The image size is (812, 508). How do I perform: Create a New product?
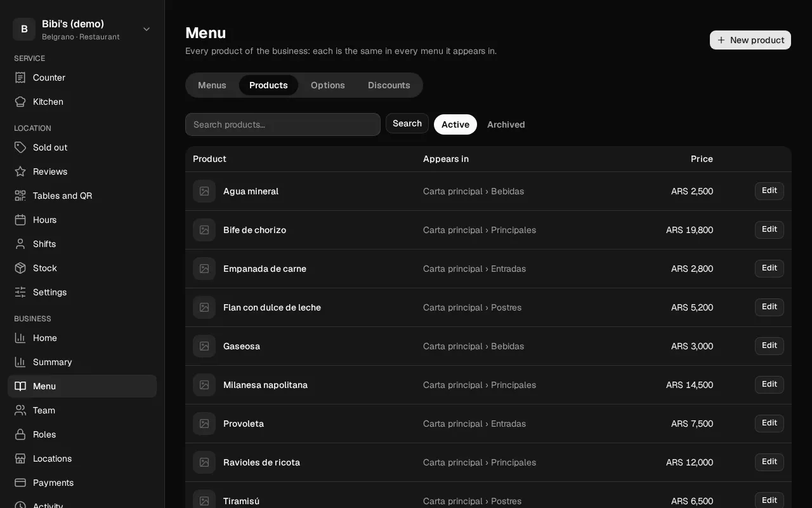(750, 40)
